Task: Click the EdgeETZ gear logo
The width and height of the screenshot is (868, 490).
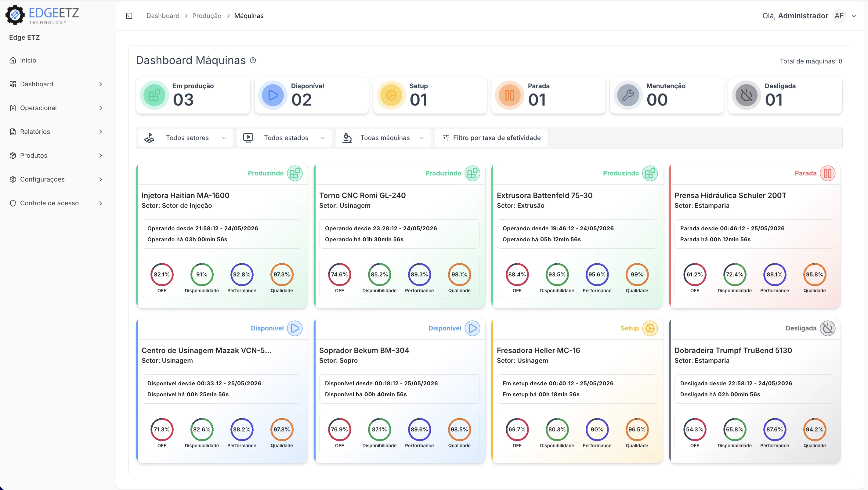Action: 15,15
